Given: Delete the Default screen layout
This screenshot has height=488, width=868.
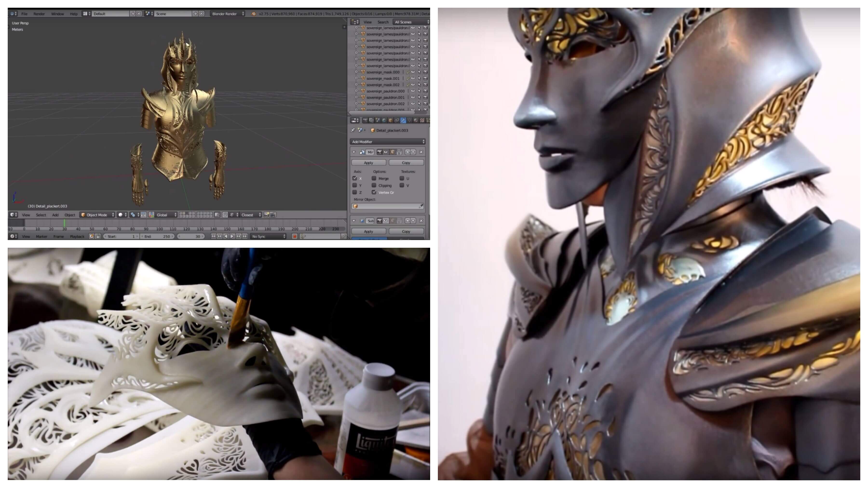Looking at the screenshot, I should coord(139,13).
